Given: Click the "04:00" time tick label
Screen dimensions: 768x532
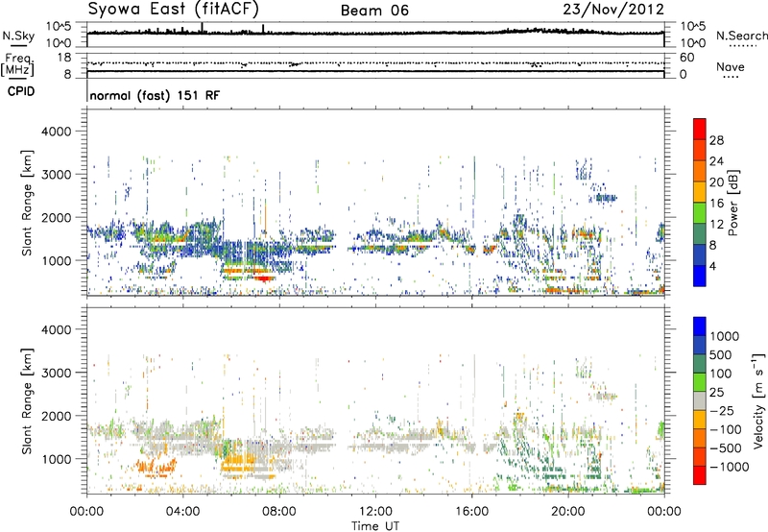Looking at the screenshot, I should click(183, 512).
